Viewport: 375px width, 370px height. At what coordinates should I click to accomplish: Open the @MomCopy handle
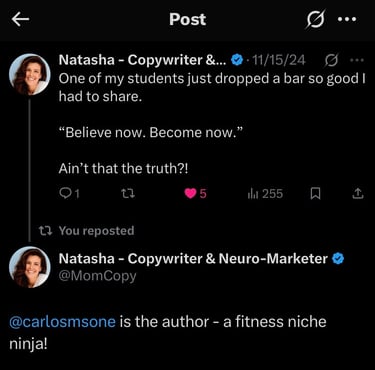tap(97, 276)
